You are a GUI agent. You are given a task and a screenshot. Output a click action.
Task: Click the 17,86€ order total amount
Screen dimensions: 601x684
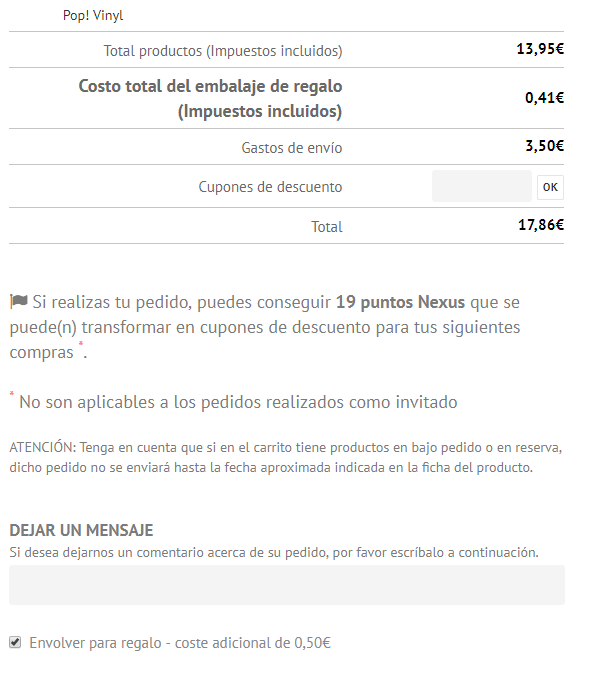click(x=541, y=225)
